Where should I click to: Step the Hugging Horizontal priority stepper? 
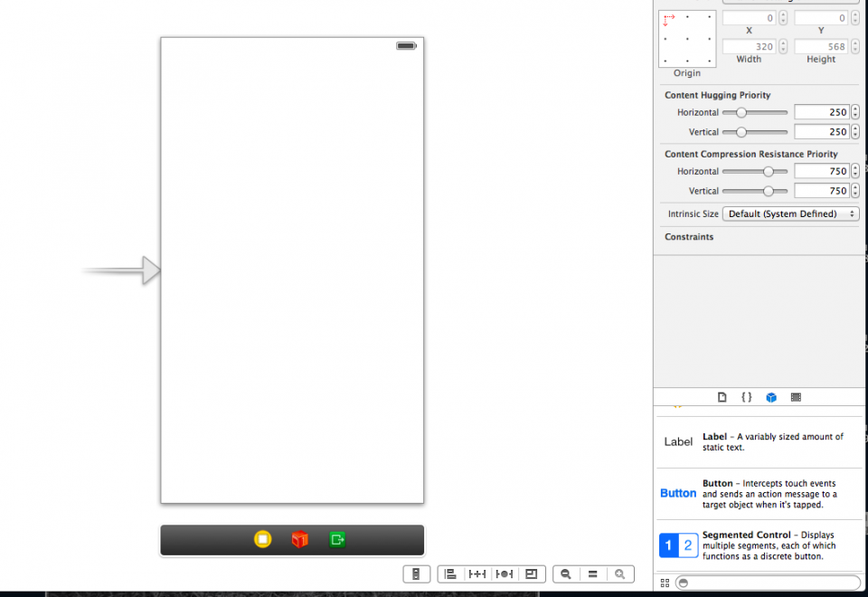(x=855, y=112)
